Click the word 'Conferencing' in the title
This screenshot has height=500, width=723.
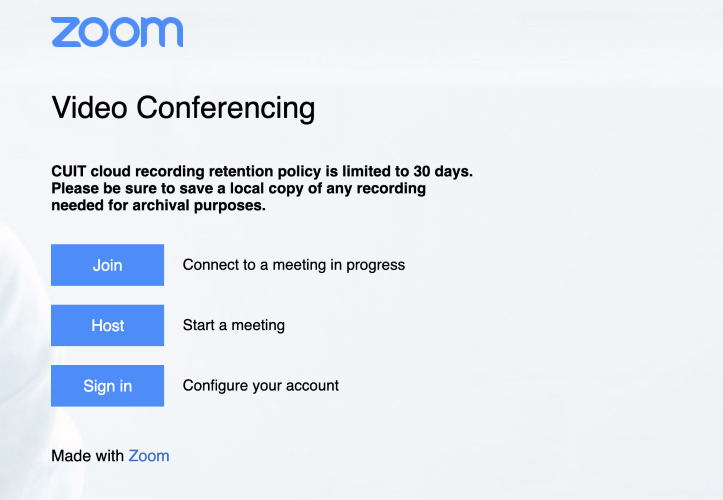click(x=226, y=107)
